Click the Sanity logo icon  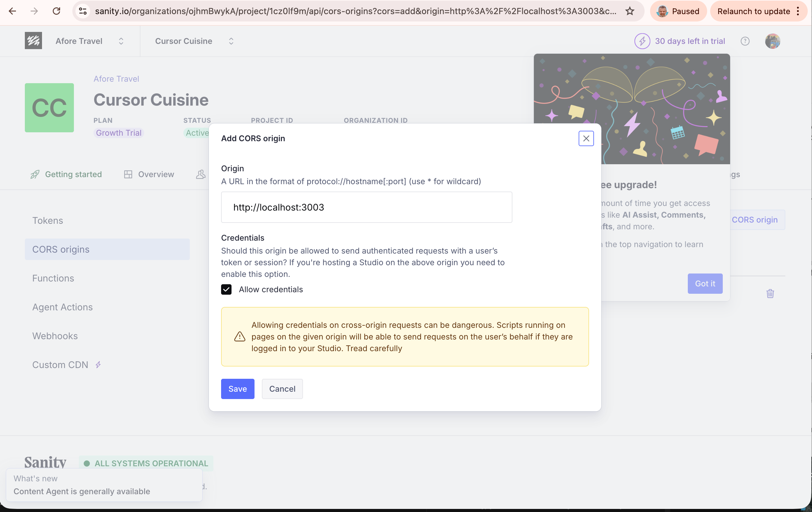point(33,41)
